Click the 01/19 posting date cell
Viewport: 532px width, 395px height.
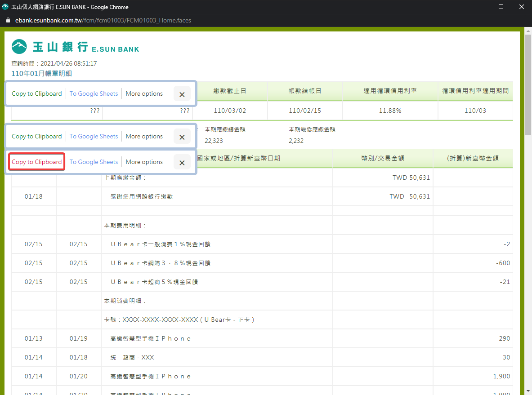[78, 338]
